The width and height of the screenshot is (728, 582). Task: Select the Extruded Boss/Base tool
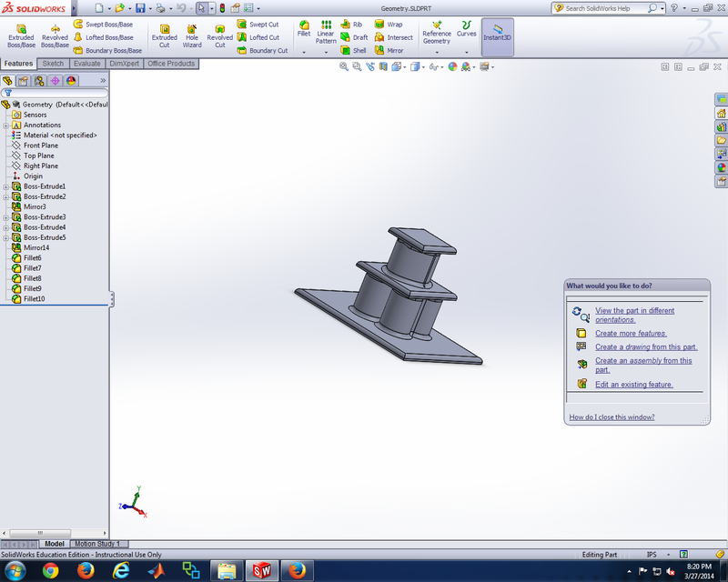20,34
